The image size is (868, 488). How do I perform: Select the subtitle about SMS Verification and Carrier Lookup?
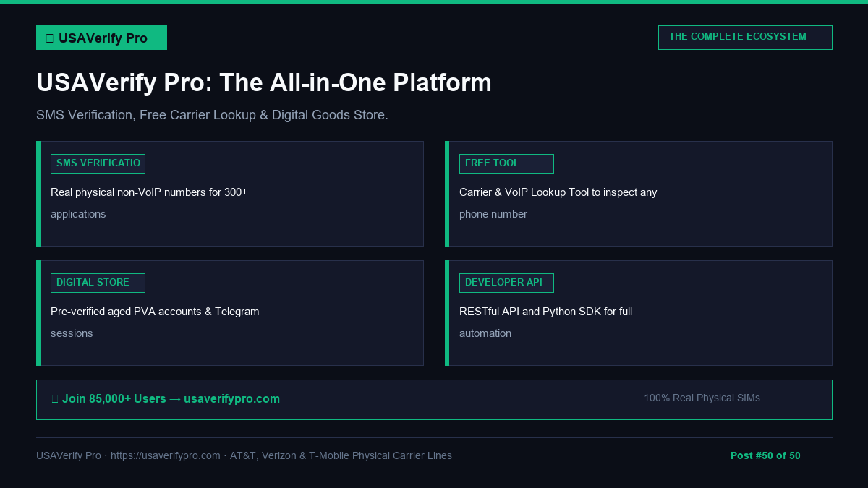tap(212, 115)
